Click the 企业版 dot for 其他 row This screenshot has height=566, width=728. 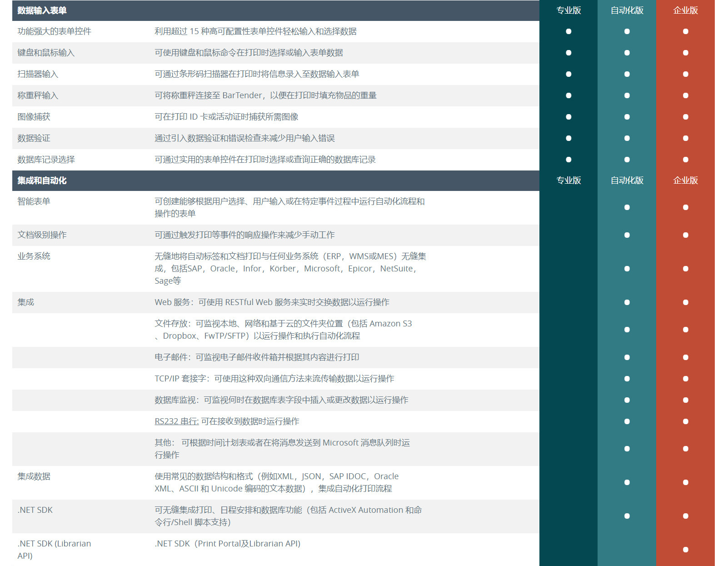pos(686,449)
